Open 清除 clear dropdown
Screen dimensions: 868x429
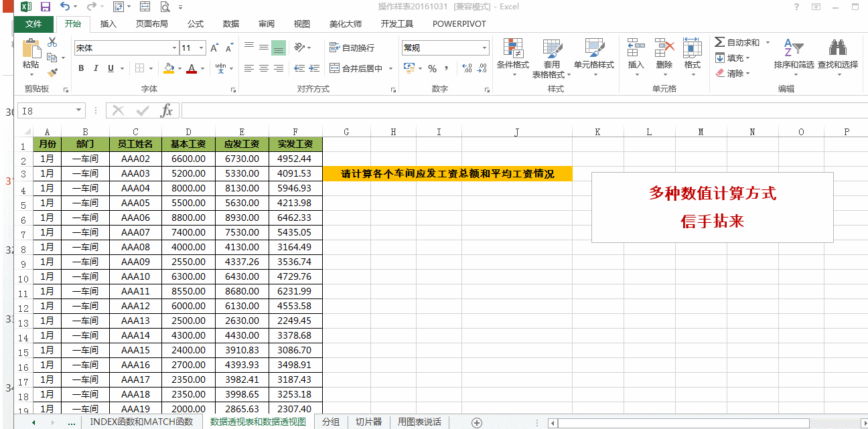pos(731,73)
